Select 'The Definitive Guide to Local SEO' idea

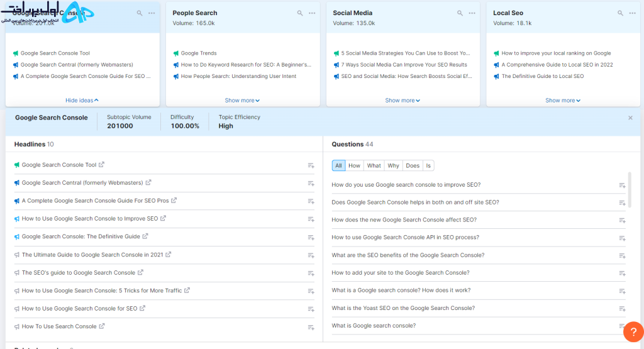coord(543,76)
